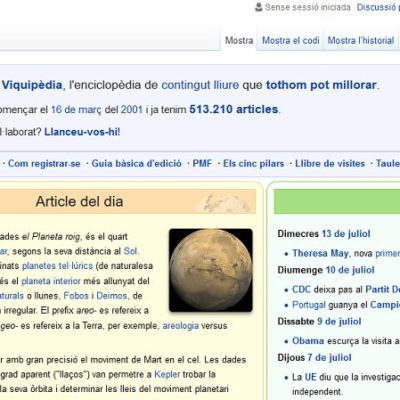Click the PMF link
The width and height of the screenshot is (400, 400).
[x=202, y=164]
